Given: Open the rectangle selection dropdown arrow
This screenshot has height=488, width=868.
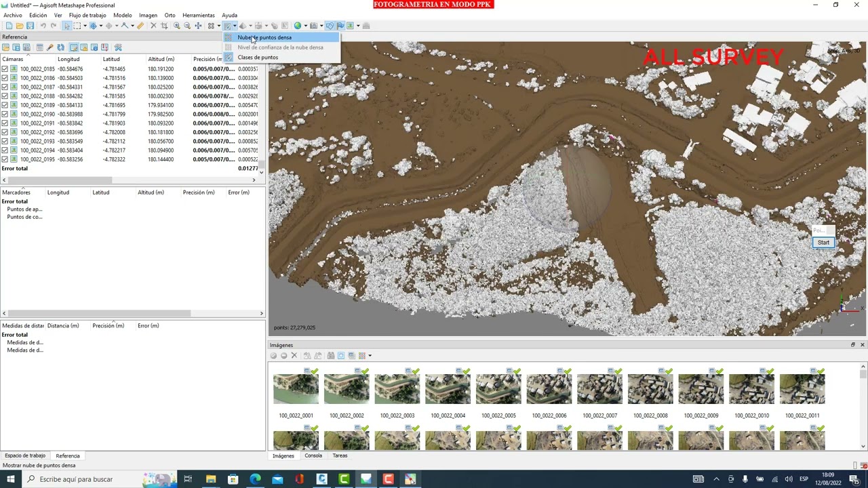Looking at the screenshot, I should tap(85, 26).
